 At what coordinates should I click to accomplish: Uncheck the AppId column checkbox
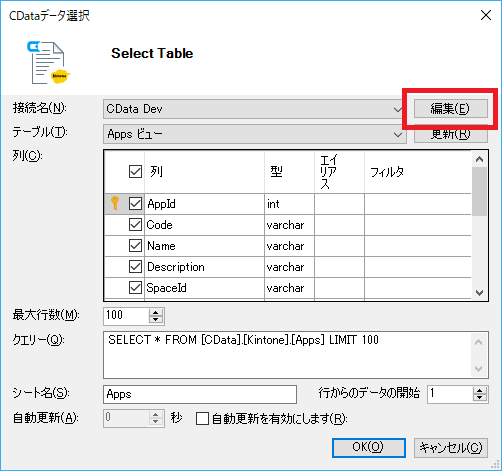tap(135, 204)
